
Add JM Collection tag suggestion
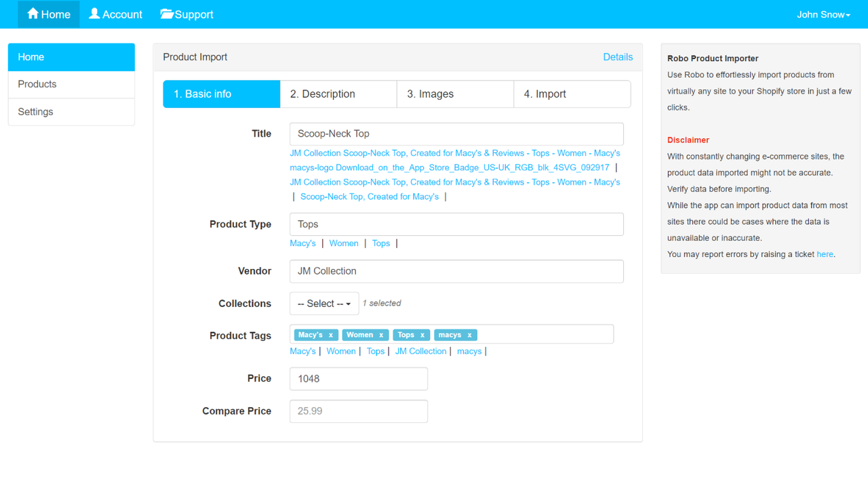point(420,351)
